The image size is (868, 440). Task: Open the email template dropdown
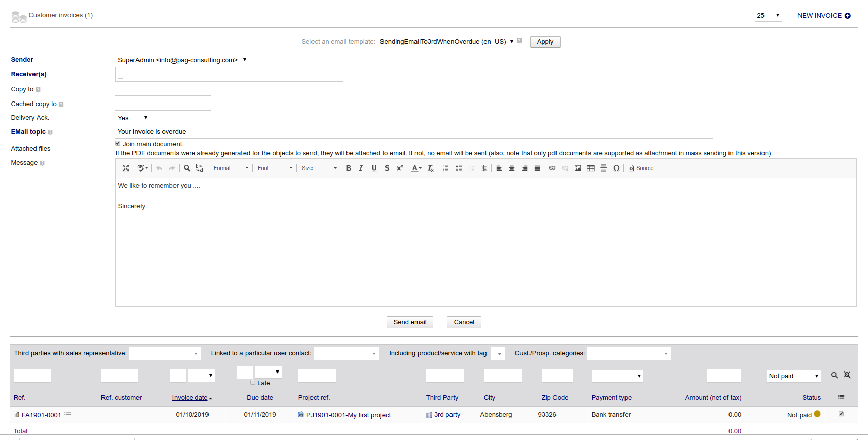click(446, 42)
